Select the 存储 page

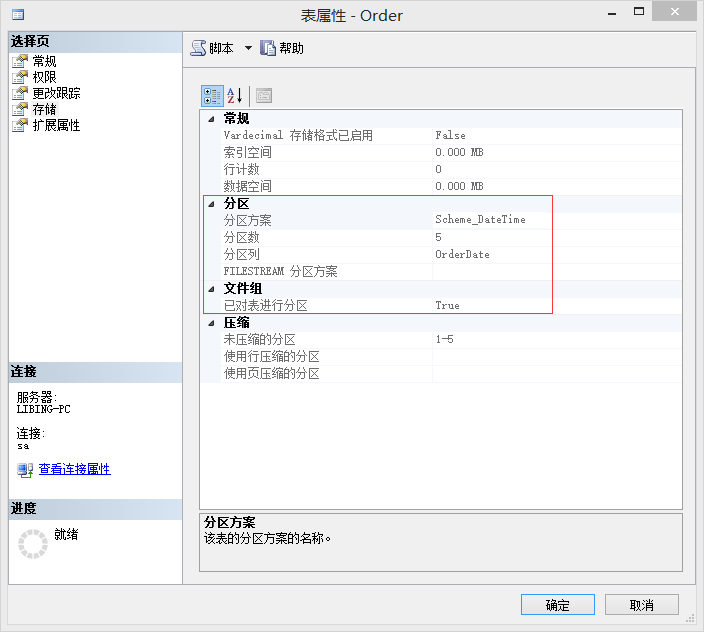pos(44,109)
